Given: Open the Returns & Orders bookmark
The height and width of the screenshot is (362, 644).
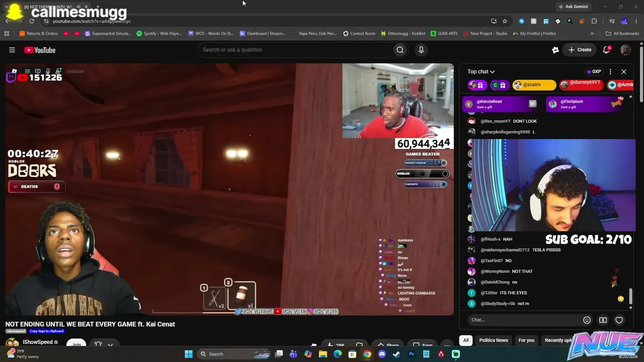Looking at the screenshot, I should pos(39,34).
